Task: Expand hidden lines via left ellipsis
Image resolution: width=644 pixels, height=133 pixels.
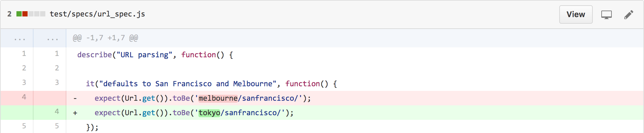Action: point(20,39)
